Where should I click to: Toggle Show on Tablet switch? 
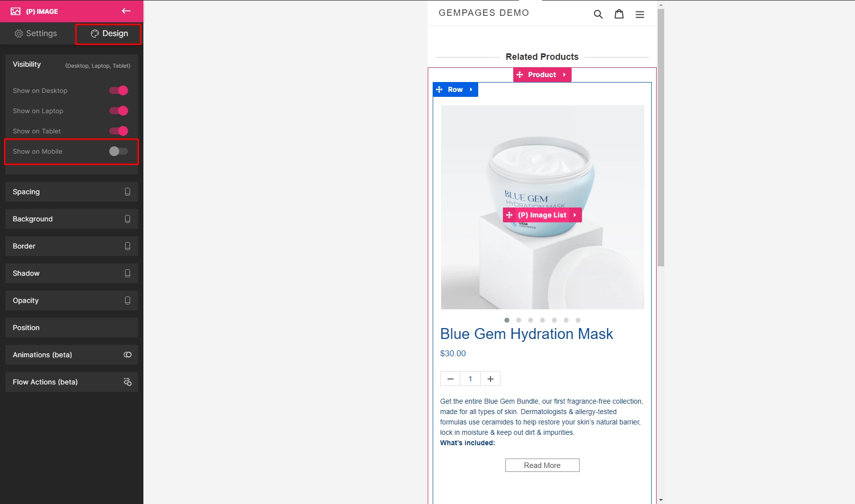pos(119,131)
